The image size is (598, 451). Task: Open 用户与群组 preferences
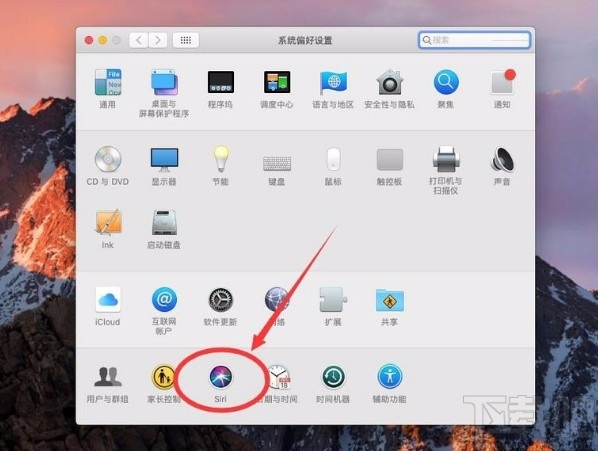(x=108, y=377)
